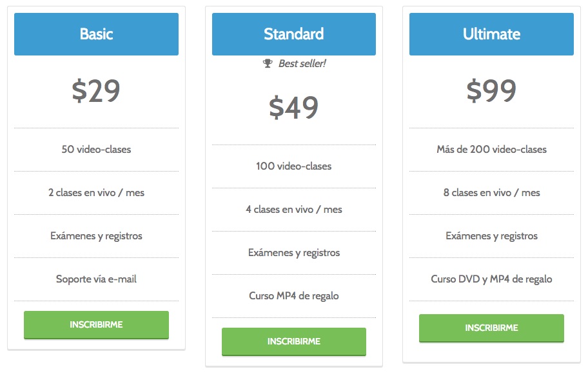Select the Ultimate plan header

tap(492, 34)
